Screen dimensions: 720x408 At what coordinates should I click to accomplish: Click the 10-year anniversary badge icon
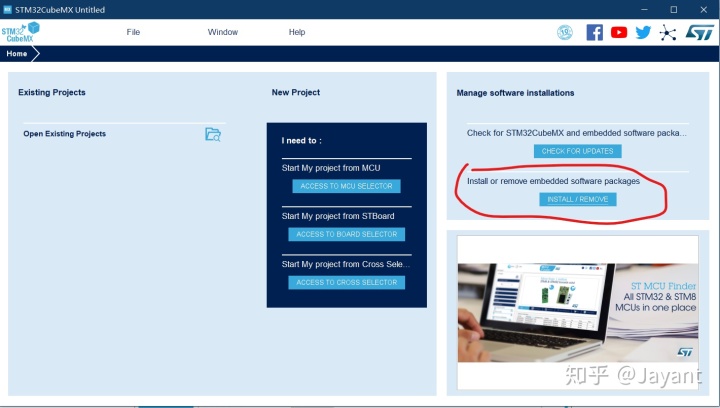pos(565,33)
